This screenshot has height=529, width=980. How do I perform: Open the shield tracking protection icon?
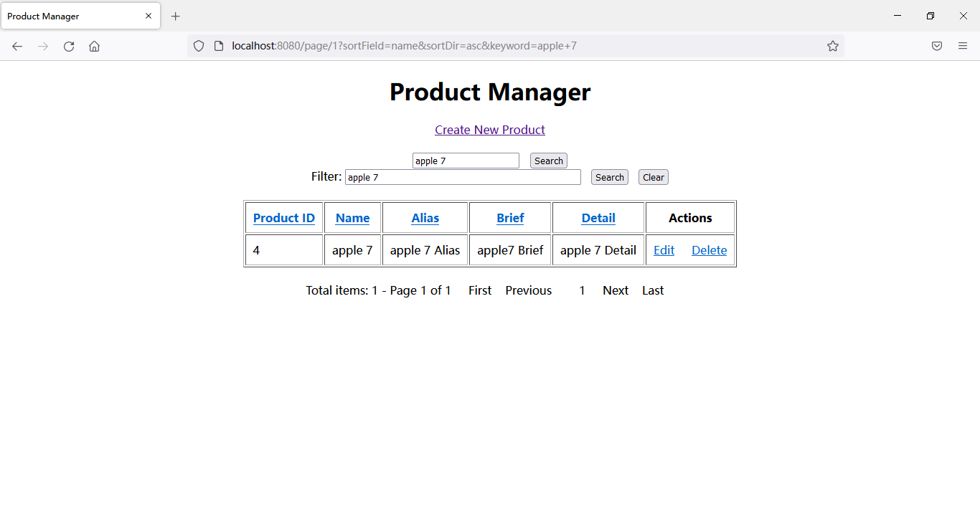coord(199,46)
